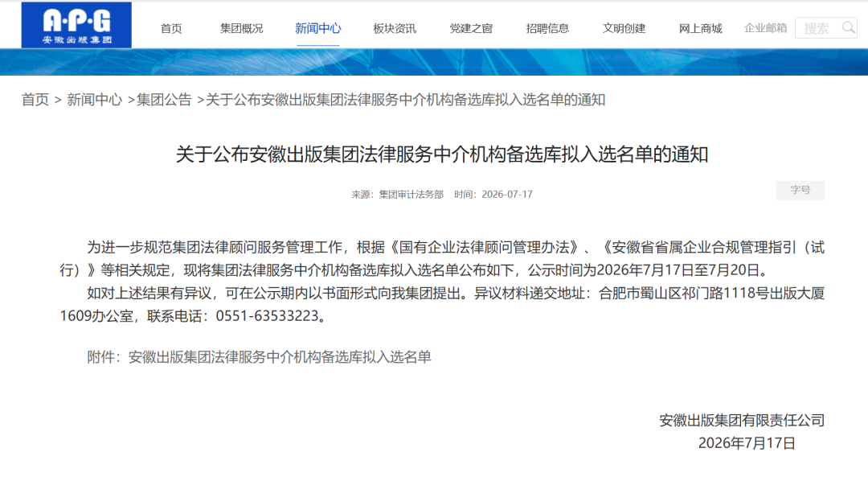Open the 首页 menu item

171,28
